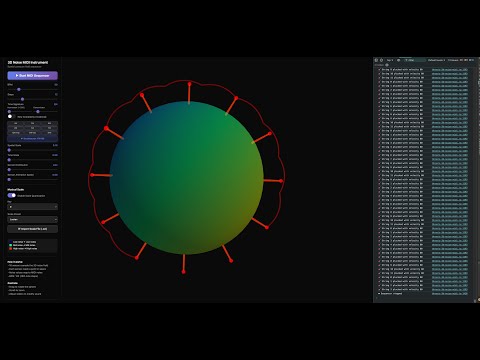The height and width of the screenshot is (360, 480).
Task: Expand the last console entry arrow
Action: coord(379,294)
